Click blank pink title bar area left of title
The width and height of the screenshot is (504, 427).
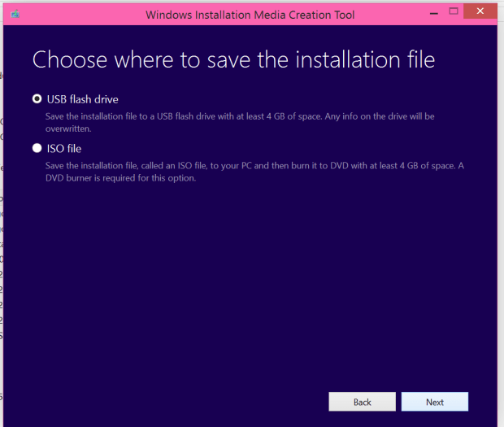pos(81,14)
